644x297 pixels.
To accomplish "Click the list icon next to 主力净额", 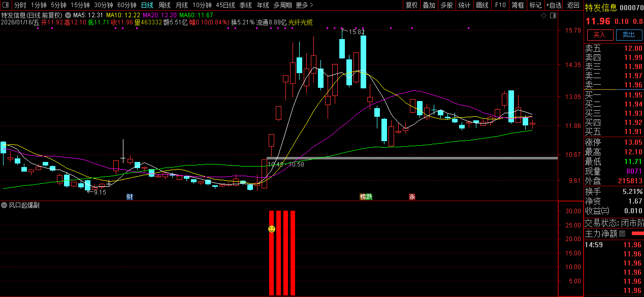I will [622, 234].
